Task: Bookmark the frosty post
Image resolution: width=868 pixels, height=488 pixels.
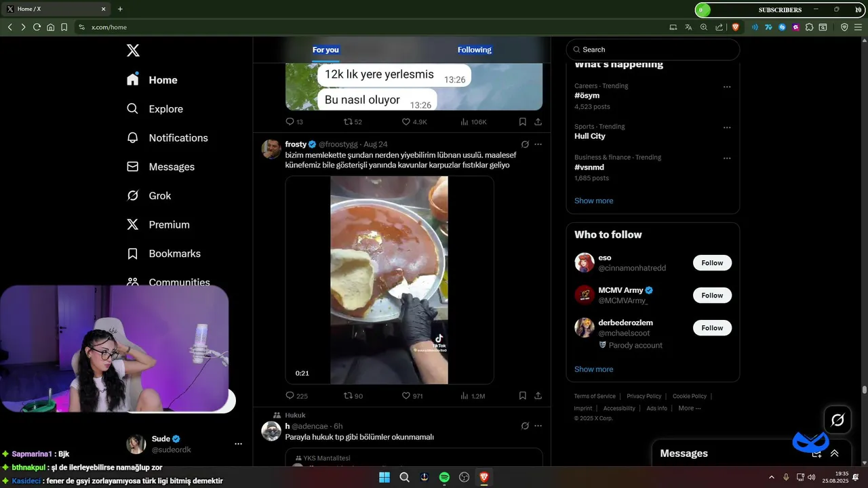Action: point(522,396)
